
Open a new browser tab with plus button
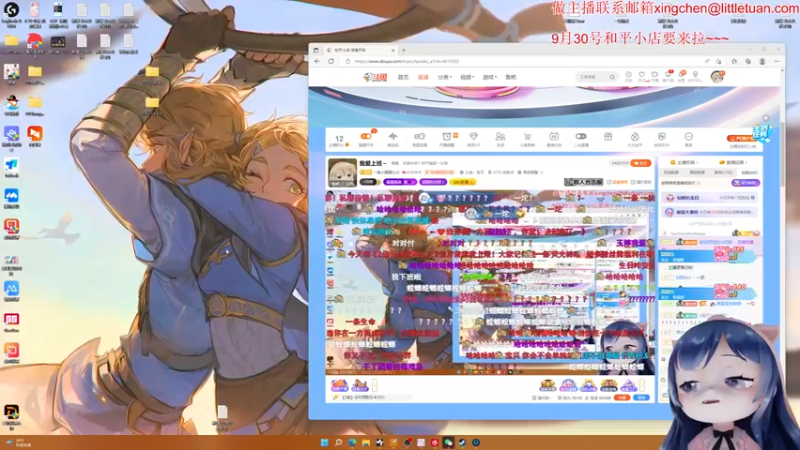pos(404,50)
